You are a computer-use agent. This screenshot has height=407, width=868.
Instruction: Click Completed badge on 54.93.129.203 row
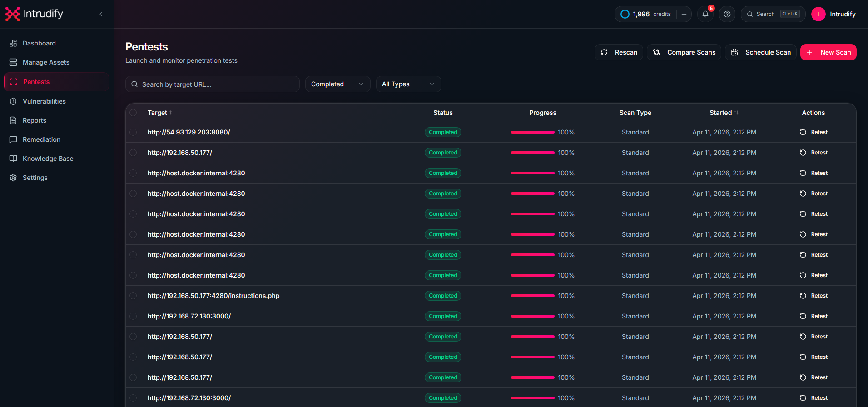click(x=443, y=132)
